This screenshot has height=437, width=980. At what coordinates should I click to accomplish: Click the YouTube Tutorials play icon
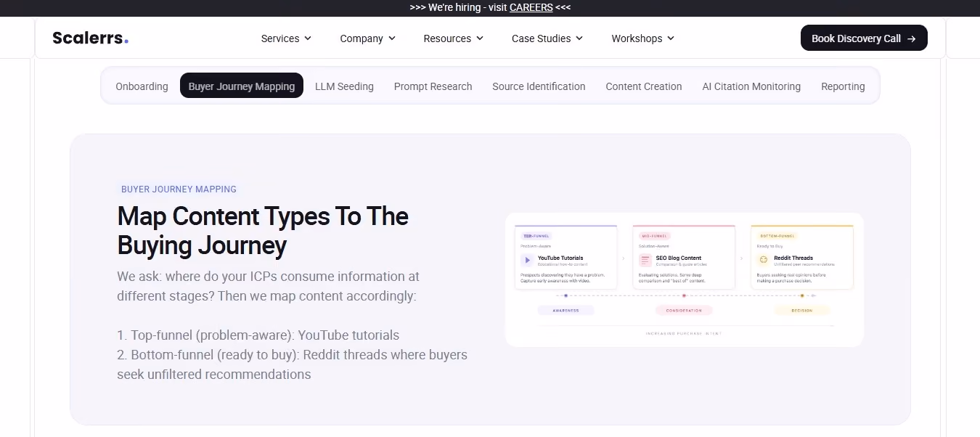[x=527, y=260]
